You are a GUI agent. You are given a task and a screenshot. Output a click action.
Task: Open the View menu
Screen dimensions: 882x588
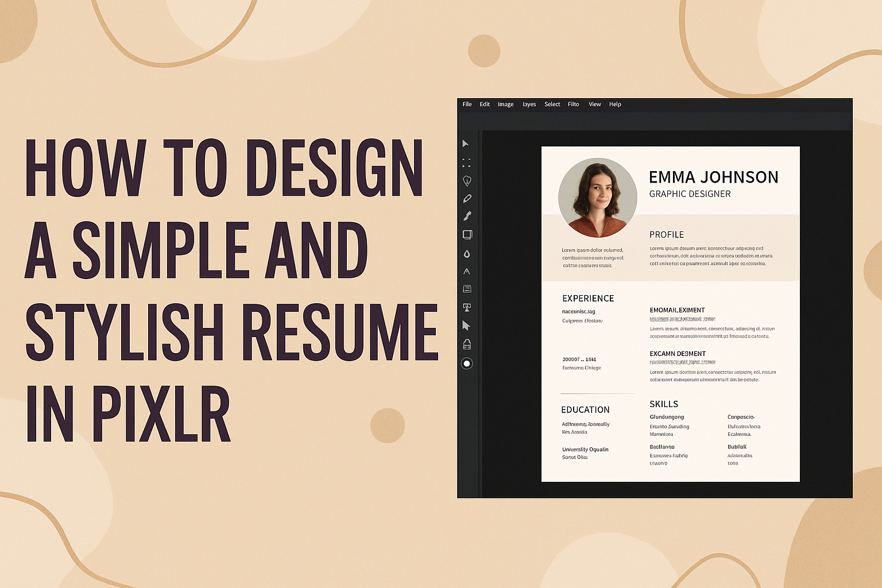595,105
